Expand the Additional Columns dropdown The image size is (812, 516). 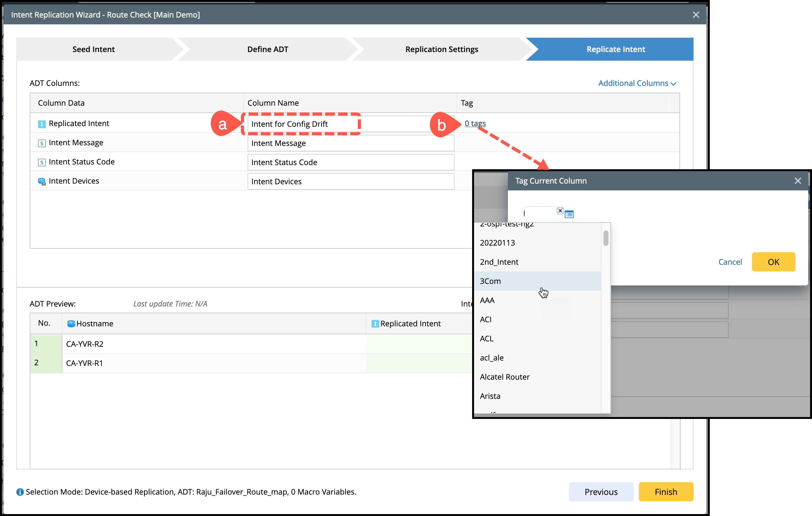tap(637, 83)
